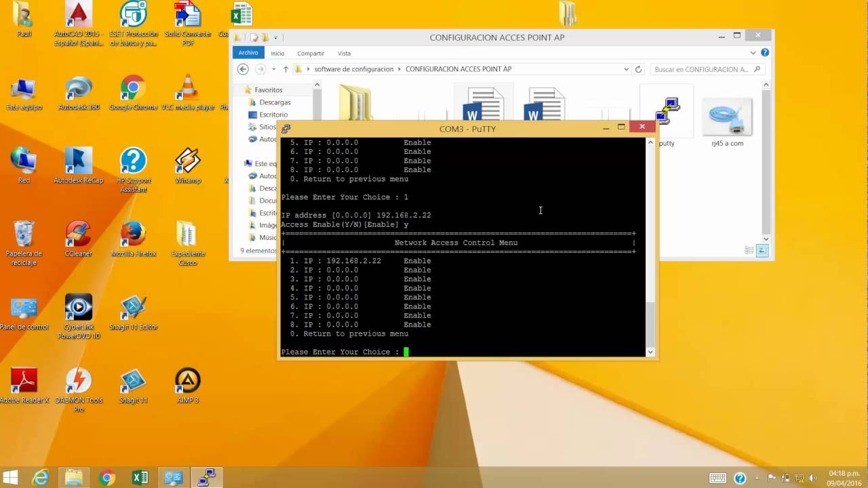Expand the Explorer ribbon chevron

click(x=753, y=53)
